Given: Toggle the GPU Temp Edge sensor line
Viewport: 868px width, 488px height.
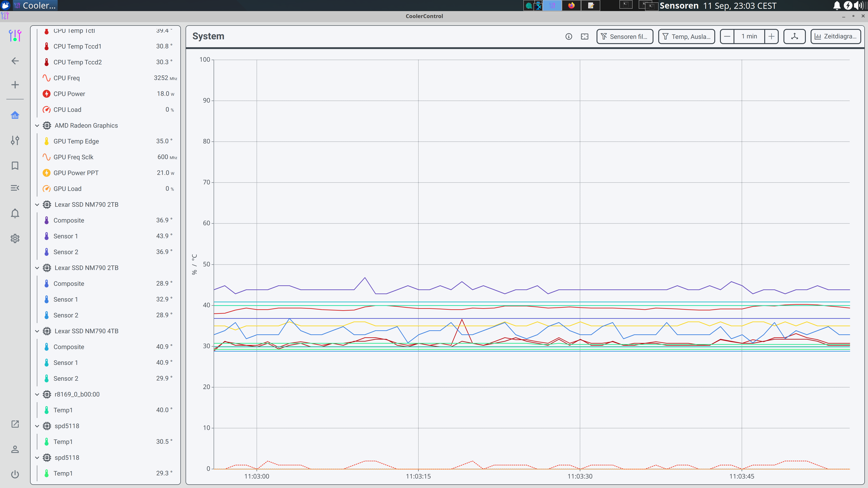Looking at the screenshot, I should click(x=76, y=141).
